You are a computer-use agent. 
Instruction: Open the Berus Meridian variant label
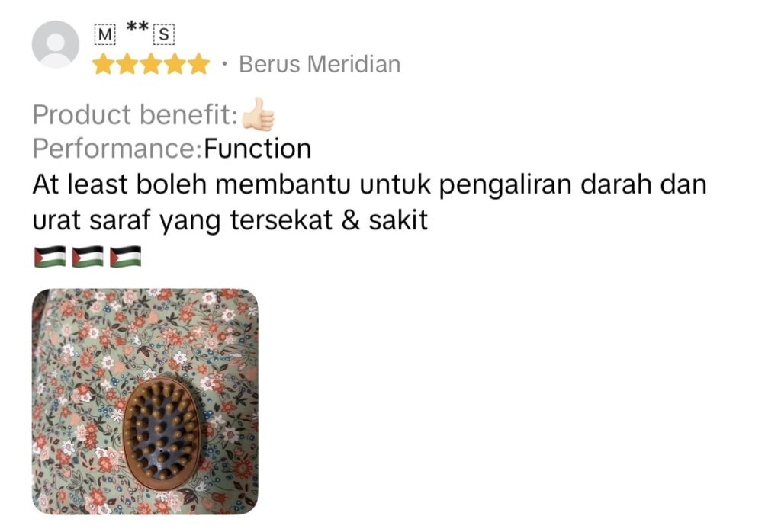(x=320, y=64)
